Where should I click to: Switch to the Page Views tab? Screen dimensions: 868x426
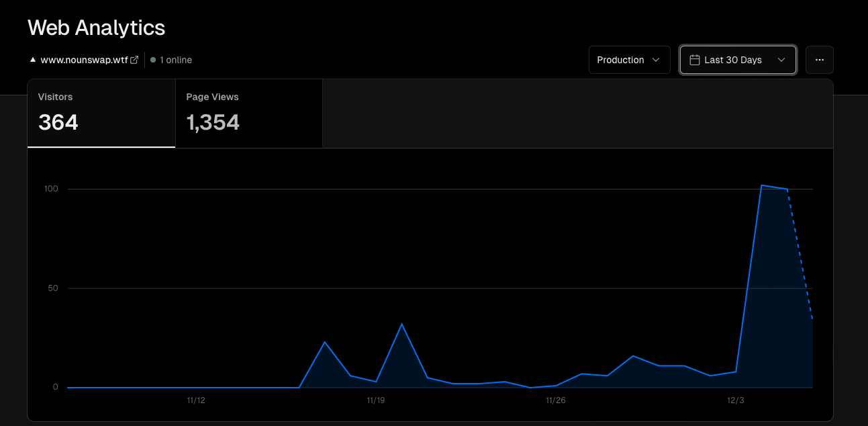pos(248,114)
